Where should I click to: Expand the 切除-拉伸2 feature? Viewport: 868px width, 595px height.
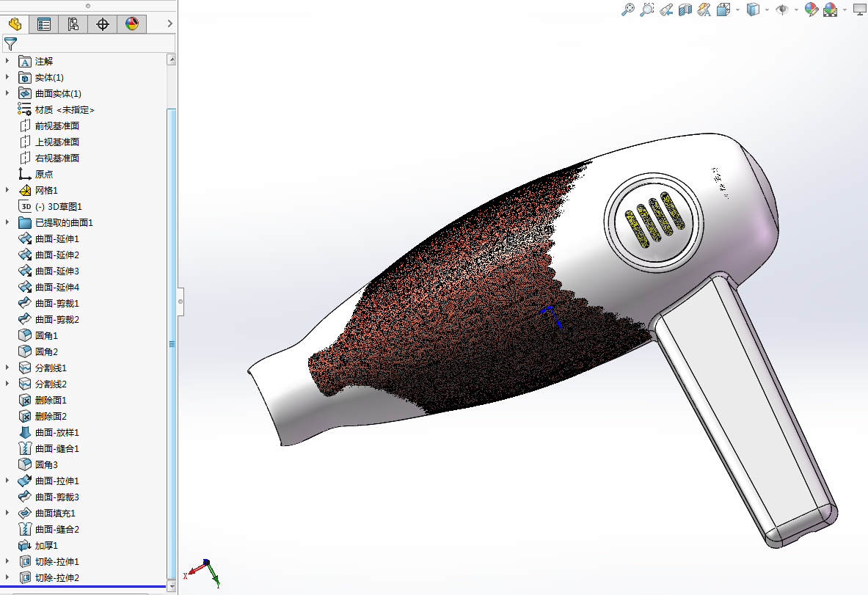tap(7, 577)
